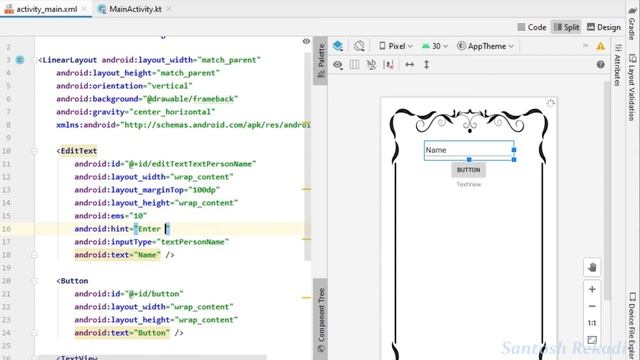The width and height of the screenshot is (640, 360).
Task: Click the BUTTON widget in preview
Action: click(x=468, y=170)
